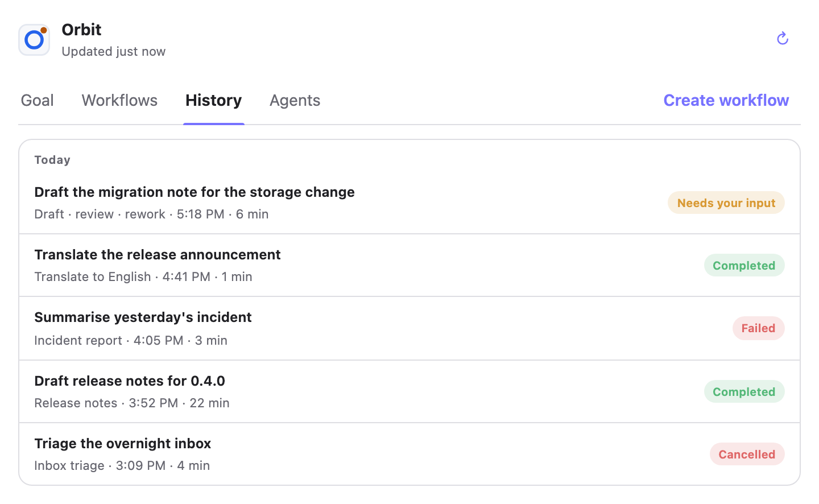This screenshot has width=819, height=504.
Task: Open Translate the release announcement run
Action: [x=409, y=266]
